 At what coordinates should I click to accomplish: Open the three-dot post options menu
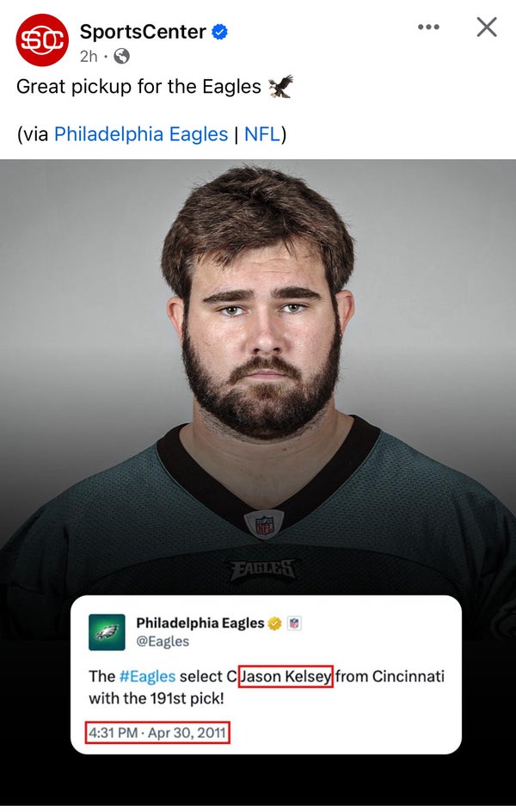[428, 27]
